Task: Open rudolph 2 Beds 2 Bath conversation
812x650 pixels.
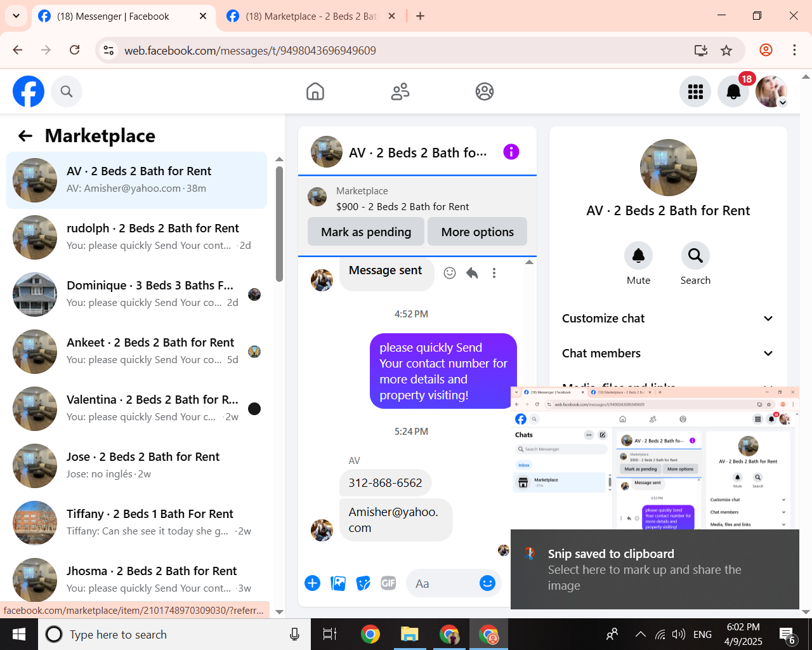Action: pos(136,237)
